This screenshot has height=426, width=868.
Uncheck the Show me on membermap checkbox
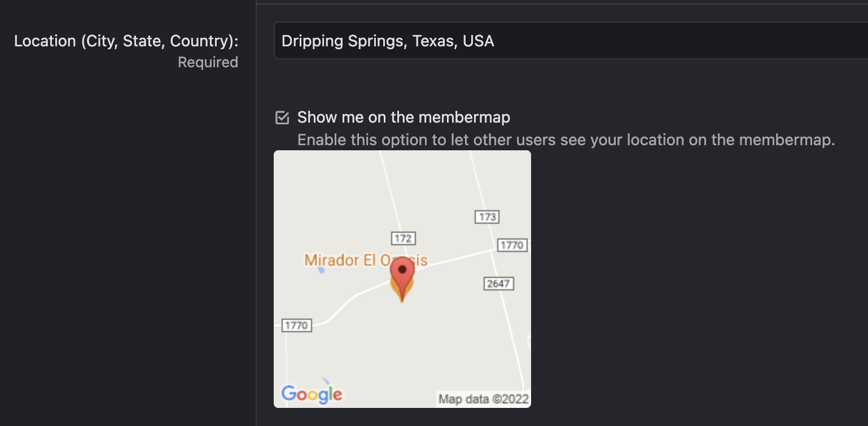click(x=282, y=118)
